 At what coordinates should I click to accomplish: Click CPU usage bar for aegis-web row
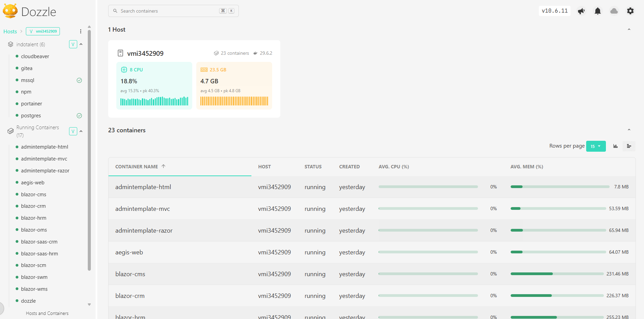coord(428,252)
